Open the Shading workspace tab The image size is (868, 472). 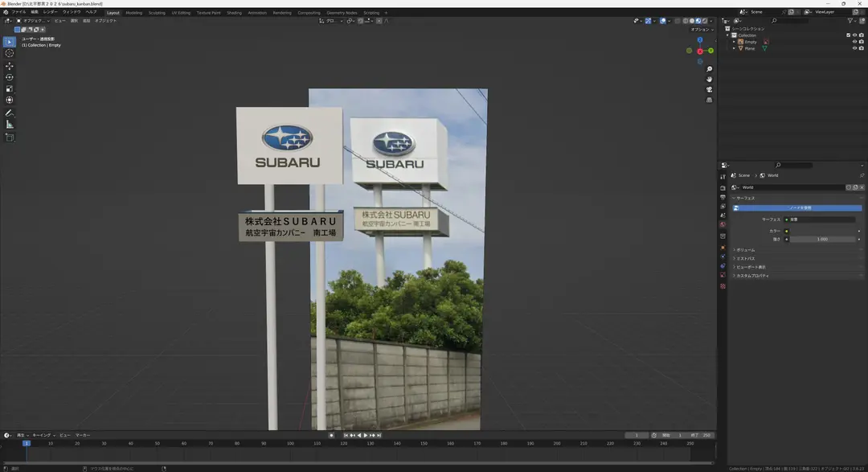point(234,13)
